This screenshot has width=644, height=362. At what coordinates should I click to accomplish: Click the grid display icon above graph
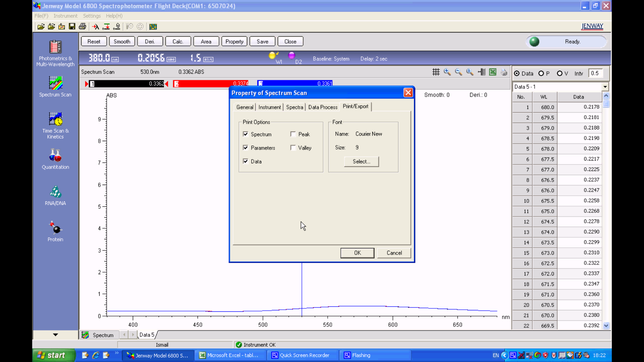436,72
